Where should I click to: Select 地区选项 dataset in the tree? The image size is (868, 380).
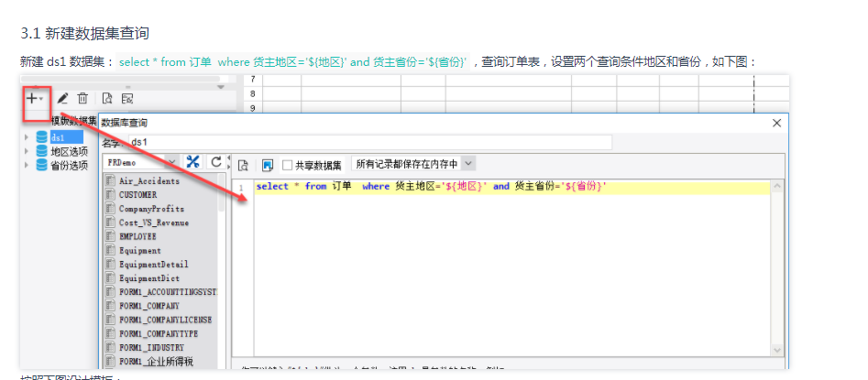[x=69, y=151]
